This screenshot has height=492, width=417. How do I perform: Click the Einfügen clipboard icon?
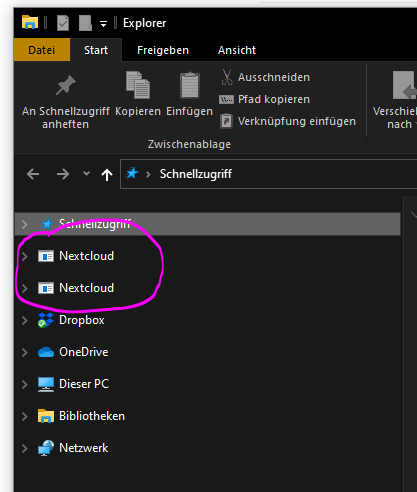(x=190, y=85)
